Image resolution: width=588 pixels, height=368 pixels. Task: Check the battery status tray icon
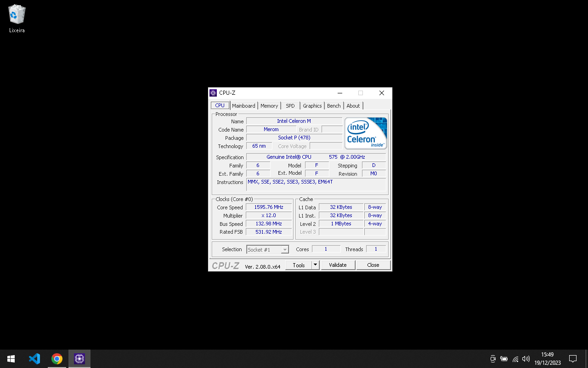click(x=504, y=359)
